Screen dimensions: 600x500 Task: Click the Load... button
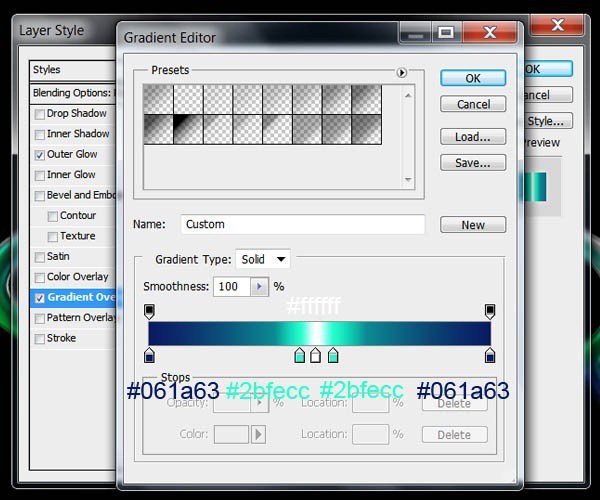tap(473, 137)
